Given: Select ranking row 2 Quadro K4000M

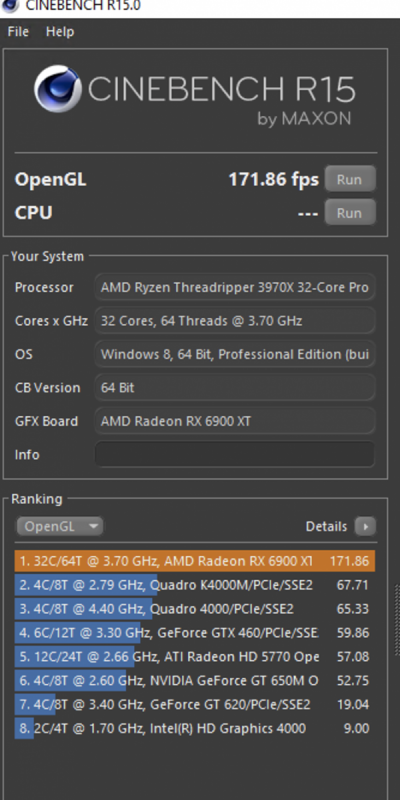Looking at the screenshot, I should pos(195,585).
